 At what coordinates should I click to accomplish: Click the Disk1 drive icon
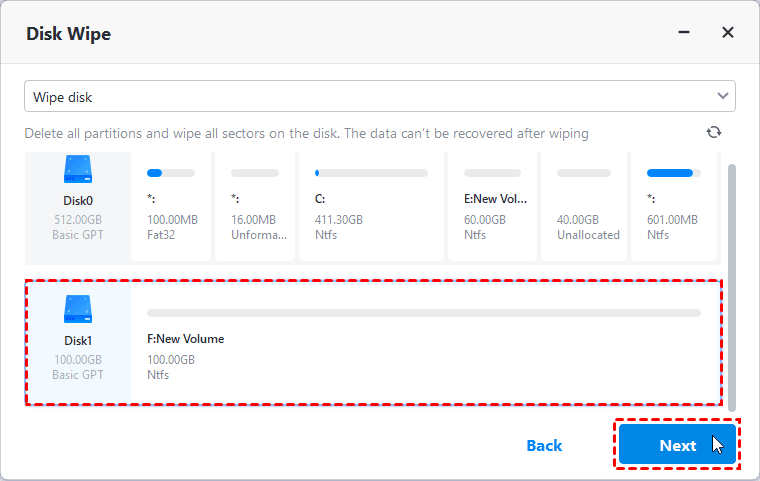(x=78, y=308)
